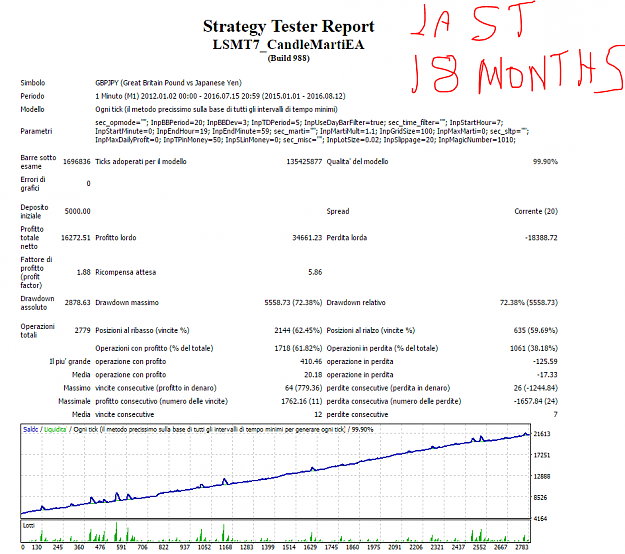This screenshot has height=554, width=625.
Task: Click the 'Ogni tick' Modello value
Action: [216, 109]
